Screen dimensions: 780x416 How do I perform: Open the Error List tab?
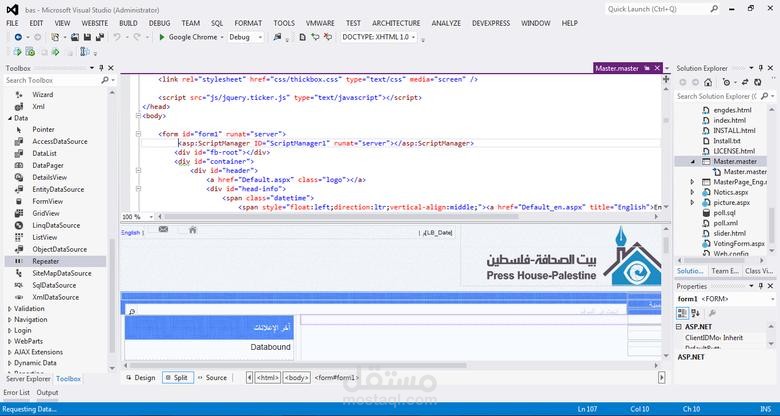click(16, 393)
